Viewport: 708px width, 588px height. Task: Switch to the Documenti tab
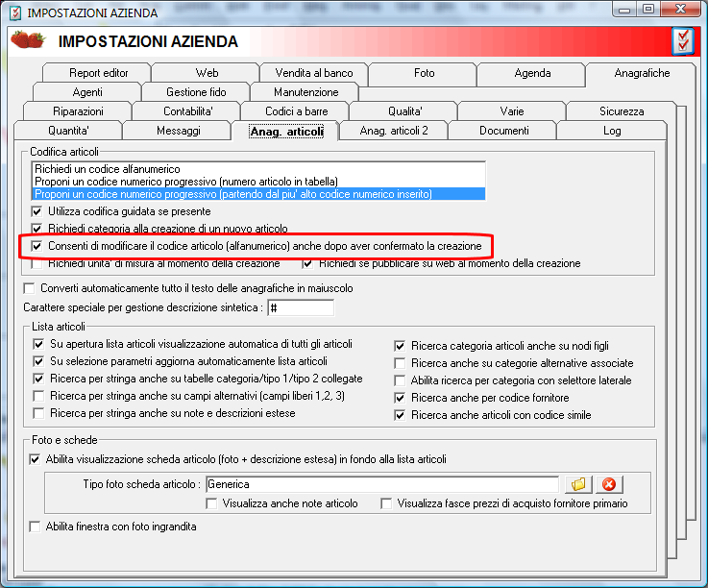[x=504, y=131]
